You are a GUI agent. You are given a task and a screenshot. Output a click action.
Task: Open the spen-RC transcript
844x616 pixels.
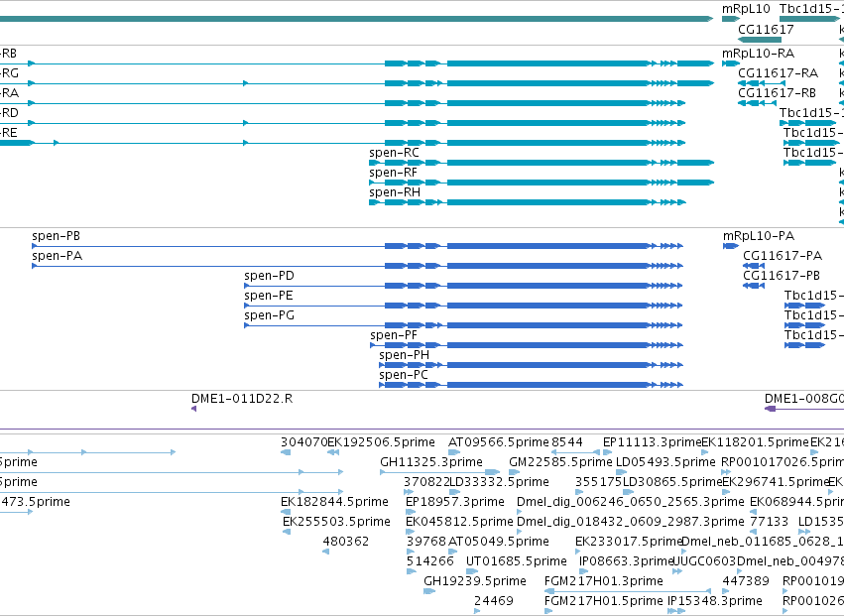[394, 153]
